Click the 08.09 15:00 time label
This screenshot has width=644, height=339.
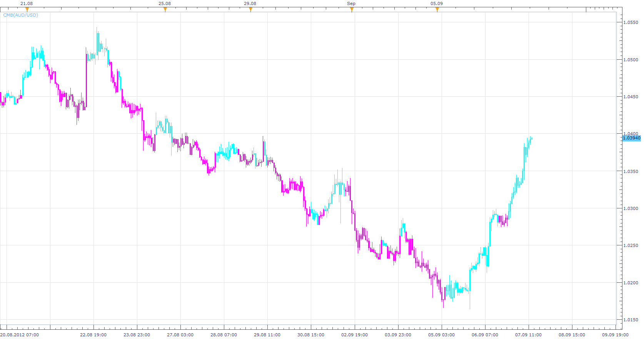coord(572,335)
